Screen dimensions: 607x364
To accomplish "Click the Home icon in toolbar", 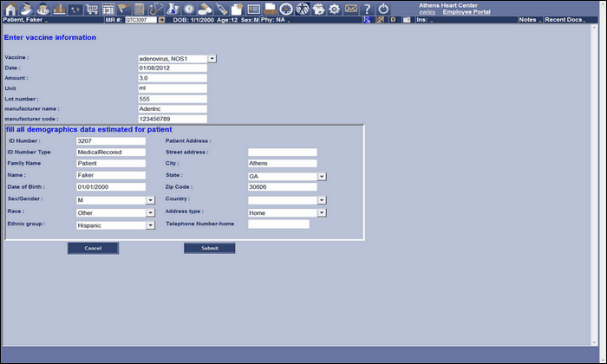I will pyautogui.click(x=9, y=8).
